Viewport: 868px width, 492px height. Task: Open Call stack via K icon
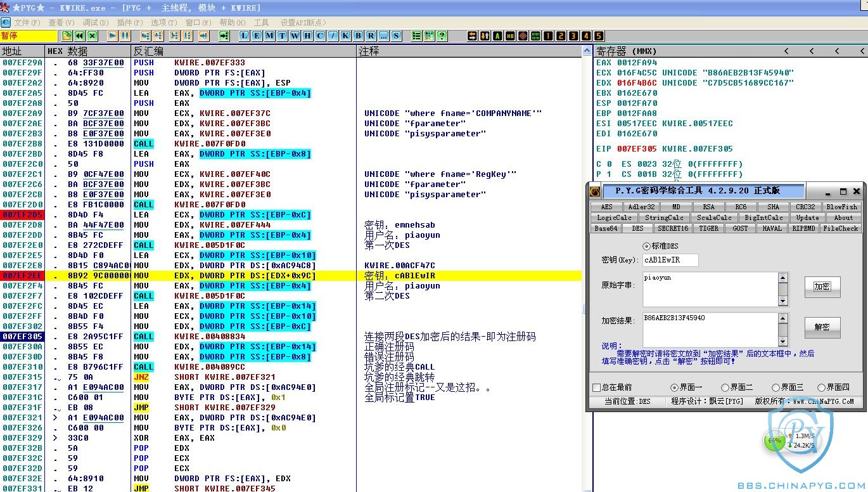pos(346,36)
